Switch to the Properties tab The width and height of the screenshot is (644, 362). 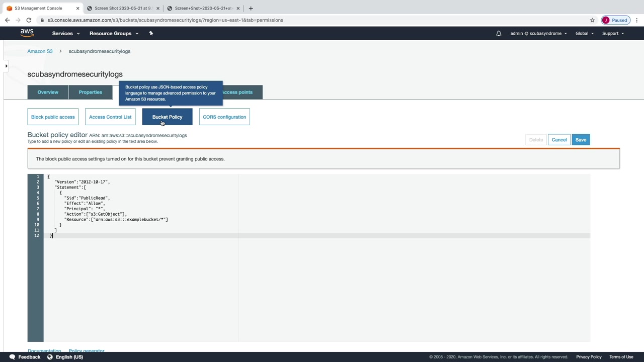tap(90, 92)
